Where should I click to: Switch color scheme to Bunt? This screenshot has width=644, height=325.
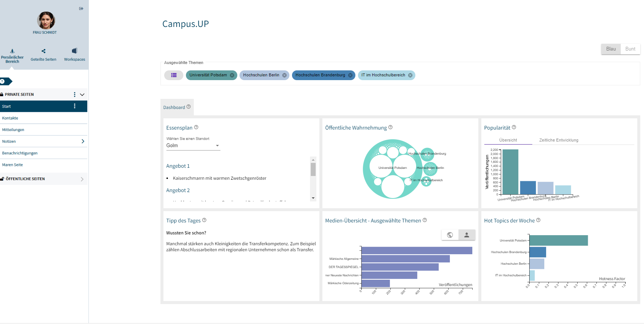(x=630, y=49)
